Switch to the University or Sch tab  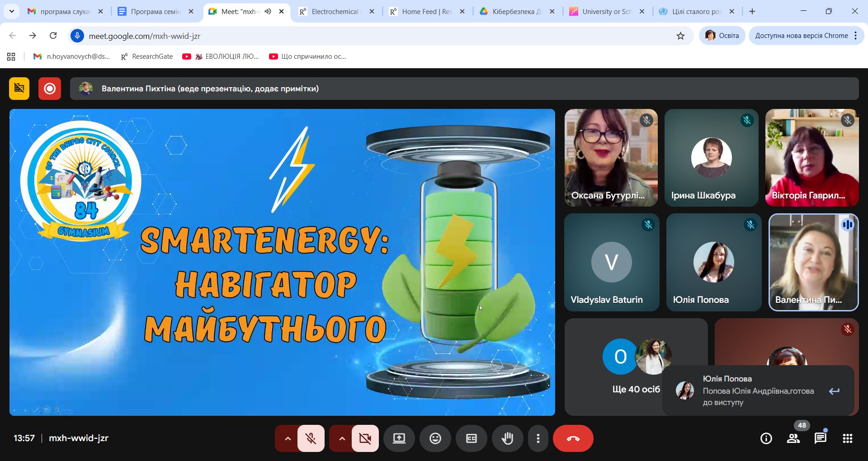coord(606,12)
